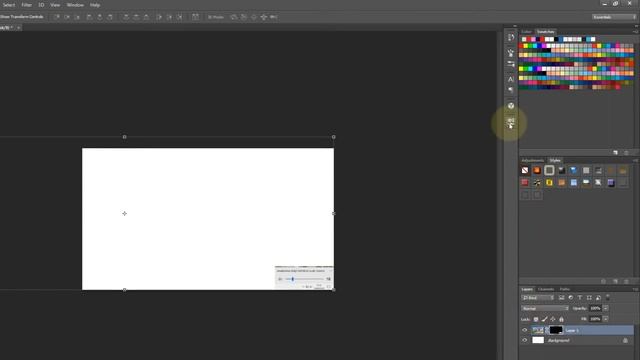Image resolution: width=640 pixels, height=360 pixels.
Task: Turn layer filtering switch on or off
Action: pos(608,298)
